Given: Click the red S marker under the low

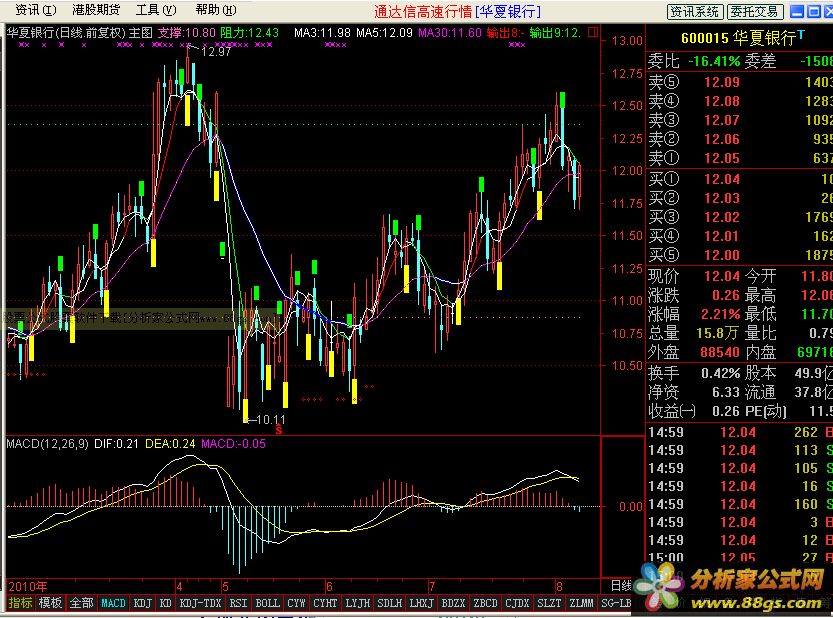Looking at the screenshot, I should click(x=279, y=430).
